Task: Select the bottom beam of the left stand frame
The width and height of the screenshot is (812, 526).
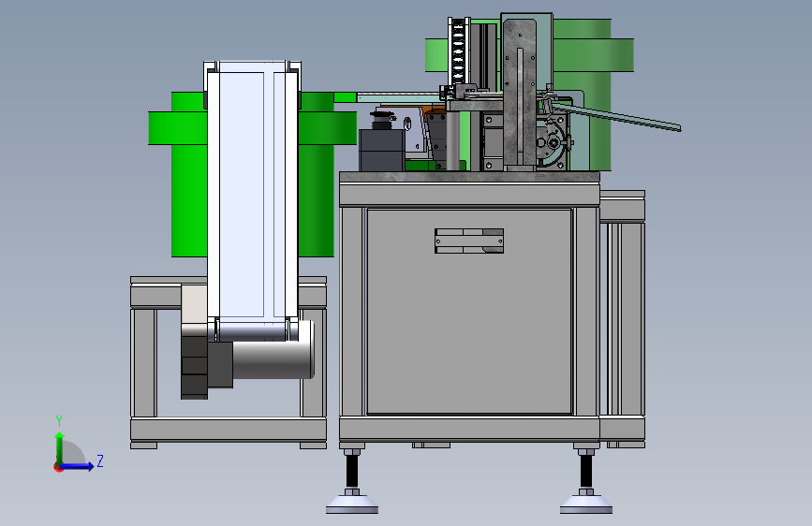Action: pyautogui.click(x=229, y=430)
